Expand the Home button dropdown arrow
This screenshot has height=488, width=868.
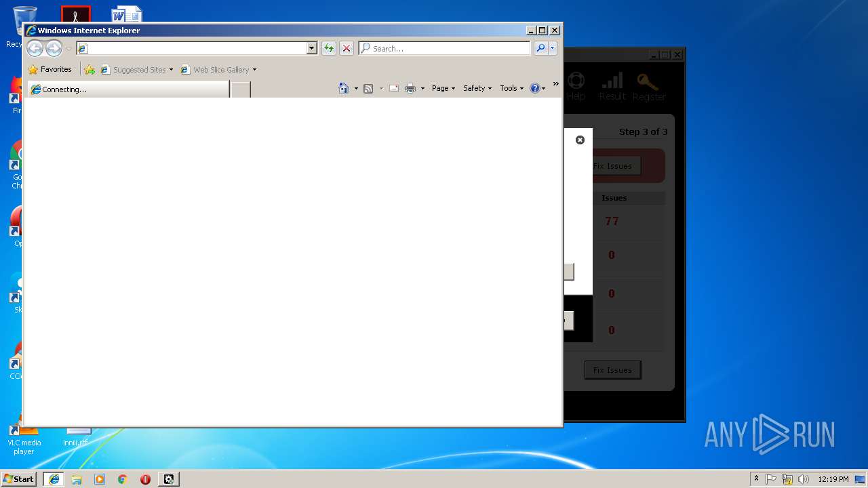point(356,89)
